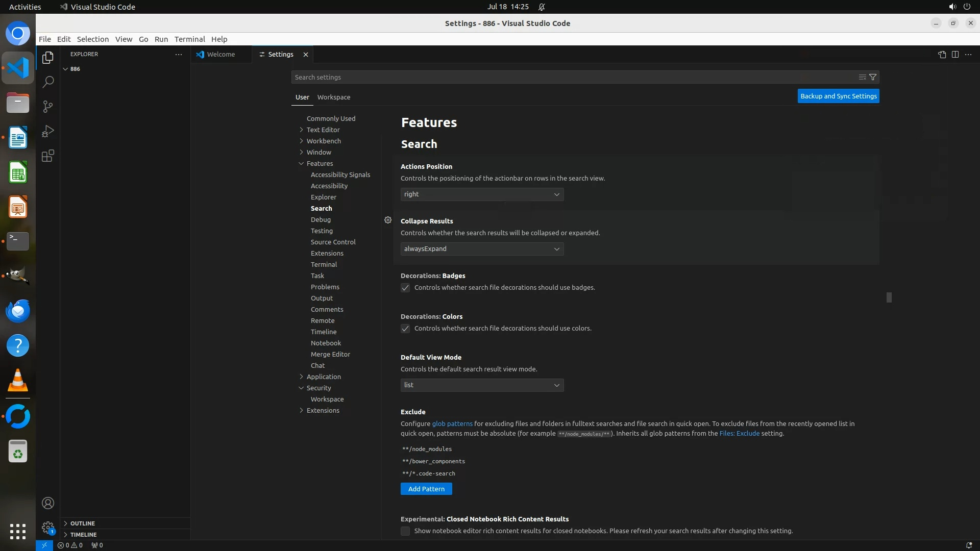Open the Terminal menu

(x=189, y=39)
